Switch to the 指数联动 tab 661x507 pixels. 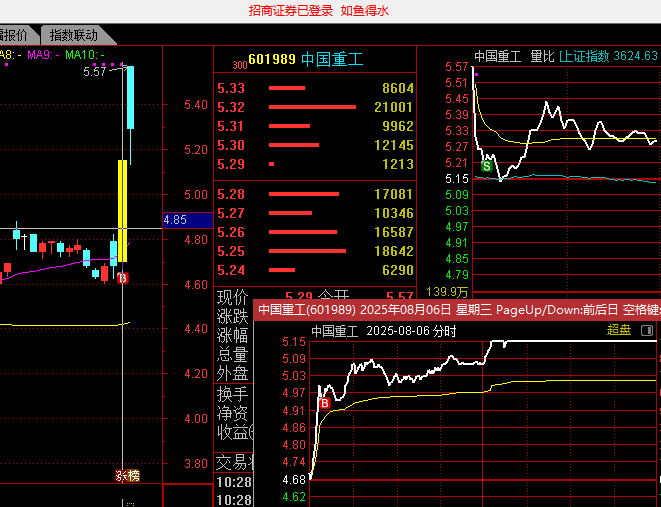pyautogui.click(x=74, y=35)
